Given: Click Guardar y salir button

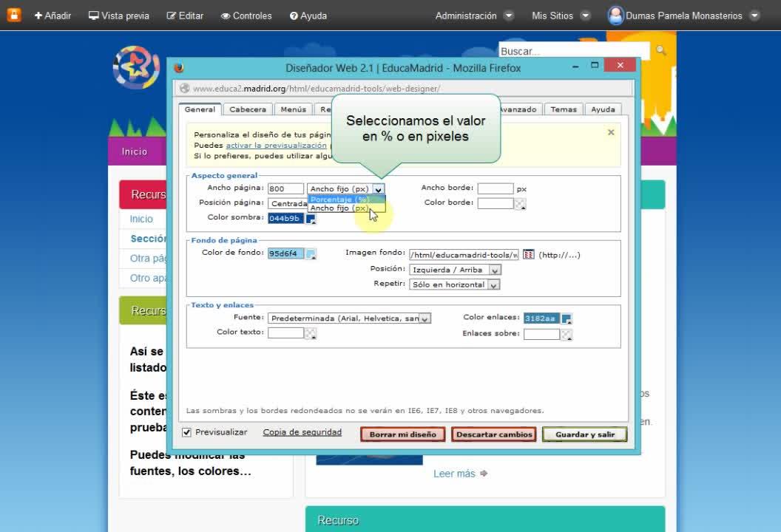Looking at the screenshot, I should 585,434.
